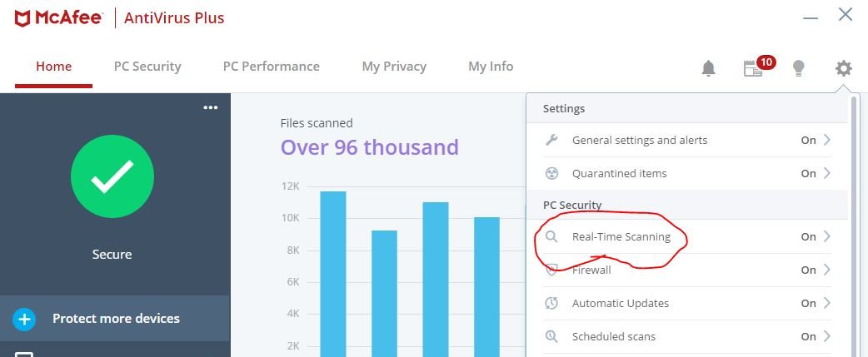Expand General settings and alerts chevron
The height and width of the screenshot is (357, 868).
pyautogui.click(x=826, y=140)
